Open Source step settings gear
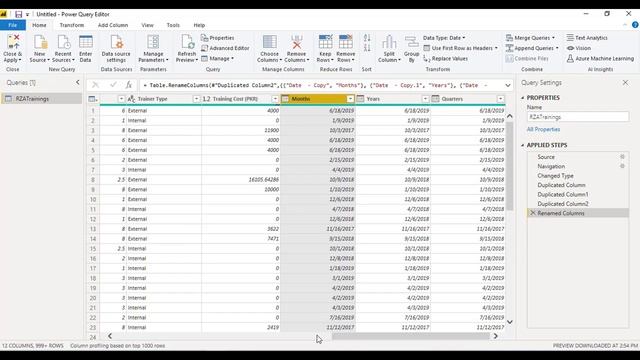Viewport: 640px width, 360px height. tap(622, 157)
